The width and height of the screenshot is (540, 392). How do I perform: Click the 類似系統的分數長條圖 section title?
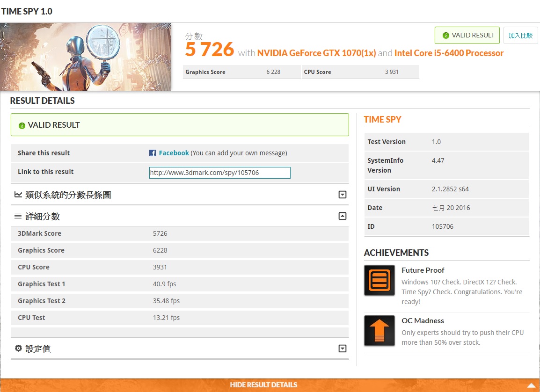click(x=68, y=195)
